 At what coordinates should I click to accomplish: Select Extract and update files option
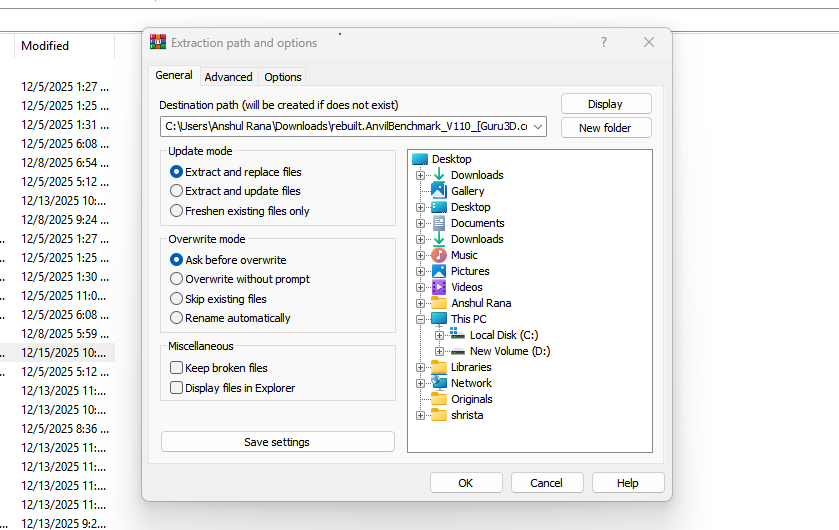(176, 191)
